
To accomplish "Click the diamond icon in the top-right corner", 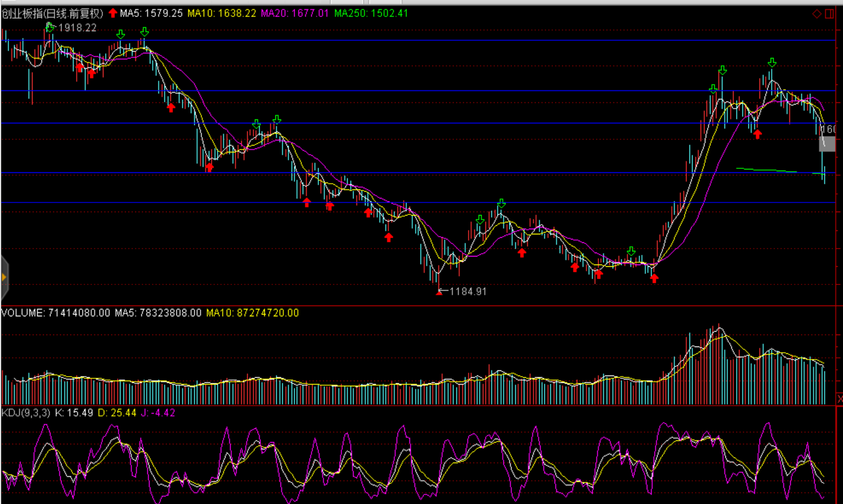I will [x=817, y=14].
